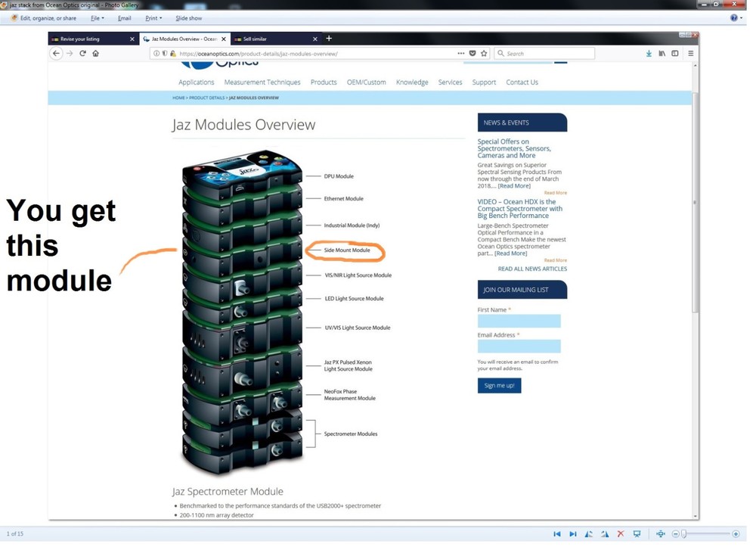Viewport: 756px width, 547px height.
Task: Open a new browser tab
Action: point(329,39)
